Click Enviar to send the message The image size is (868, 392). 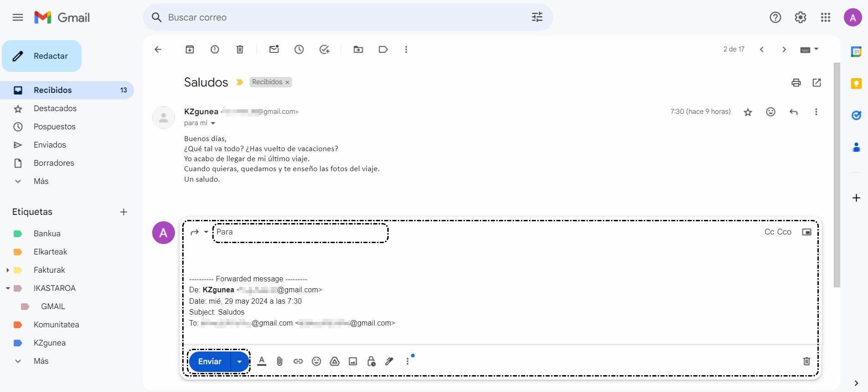(210, 361)
